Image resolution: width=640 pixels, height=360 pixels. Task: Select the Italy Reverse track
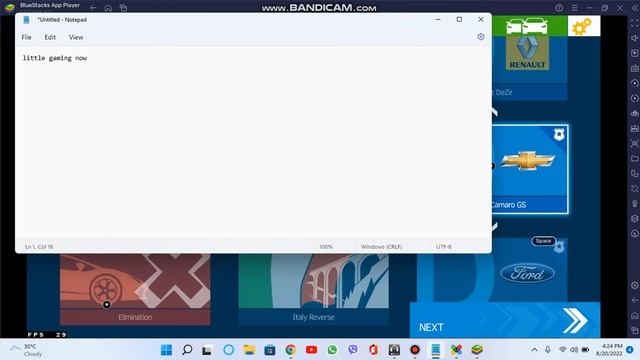(313, 289)
